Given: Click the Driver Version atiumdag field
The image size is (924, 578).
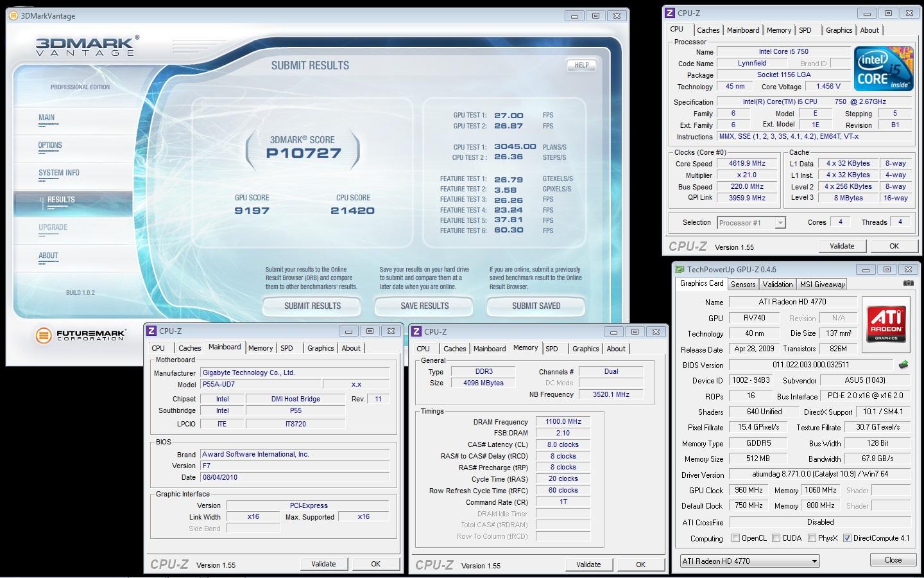Looking at the screenshot, I should click(x=820, y=475).
